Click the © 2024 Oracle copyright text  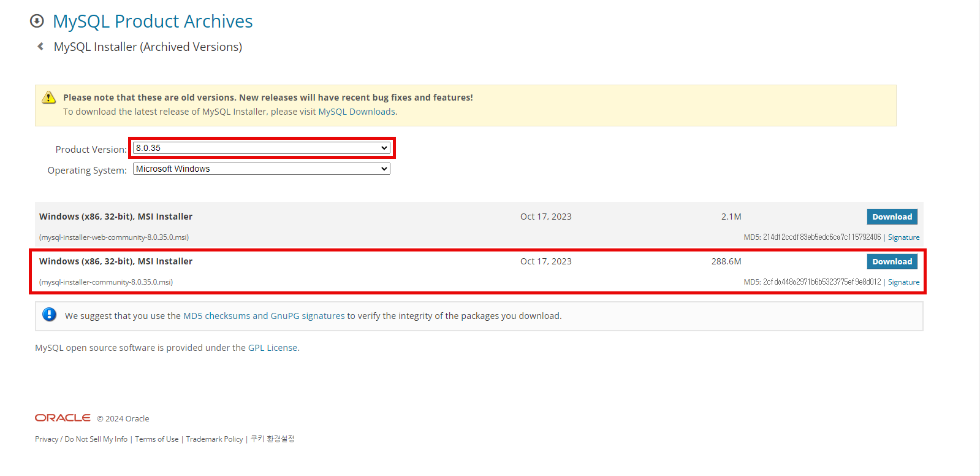click(123, 419)
